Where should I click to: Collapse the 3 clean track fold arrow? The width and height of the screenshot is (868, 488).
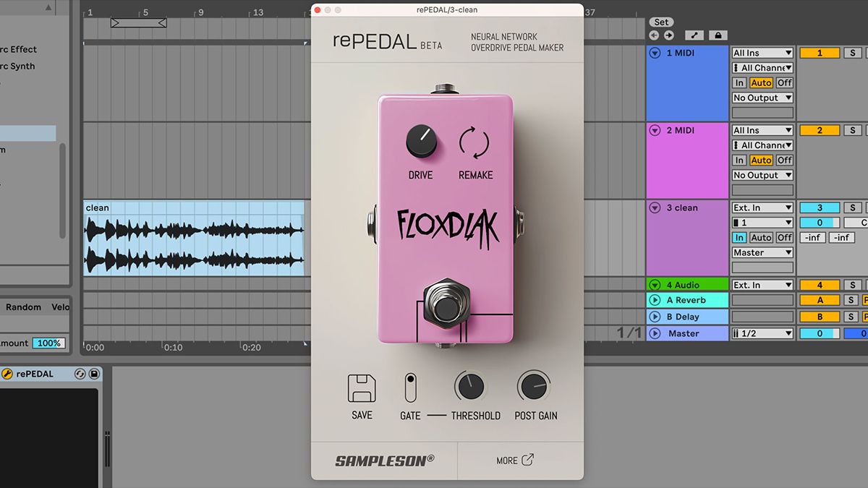(x=655, y=207)
